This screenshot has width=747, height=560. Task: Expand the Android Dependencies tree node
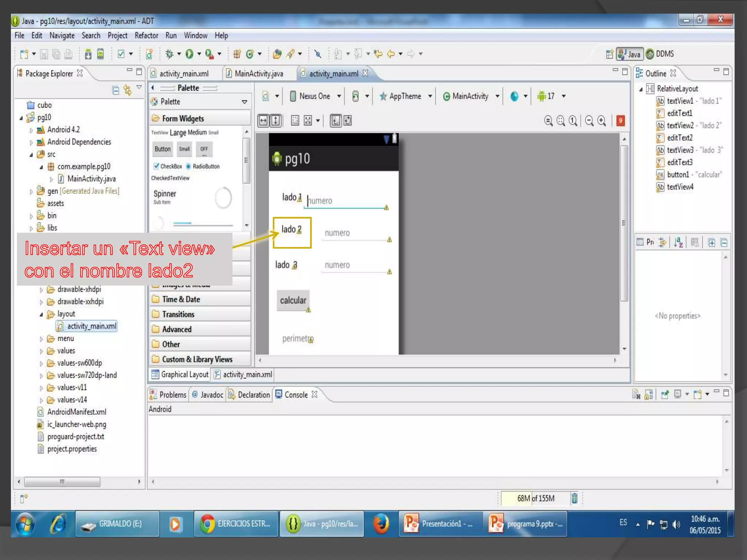click(31, 142)
